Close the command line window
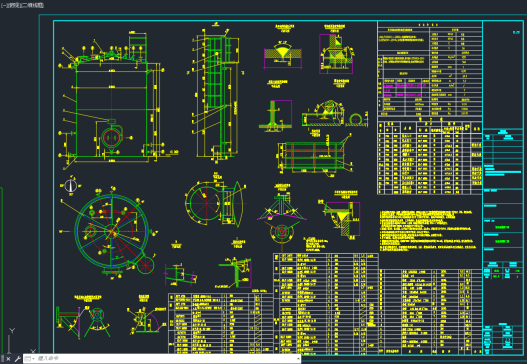Viewport: 527px width, 364px height. [x=8, y=359]
